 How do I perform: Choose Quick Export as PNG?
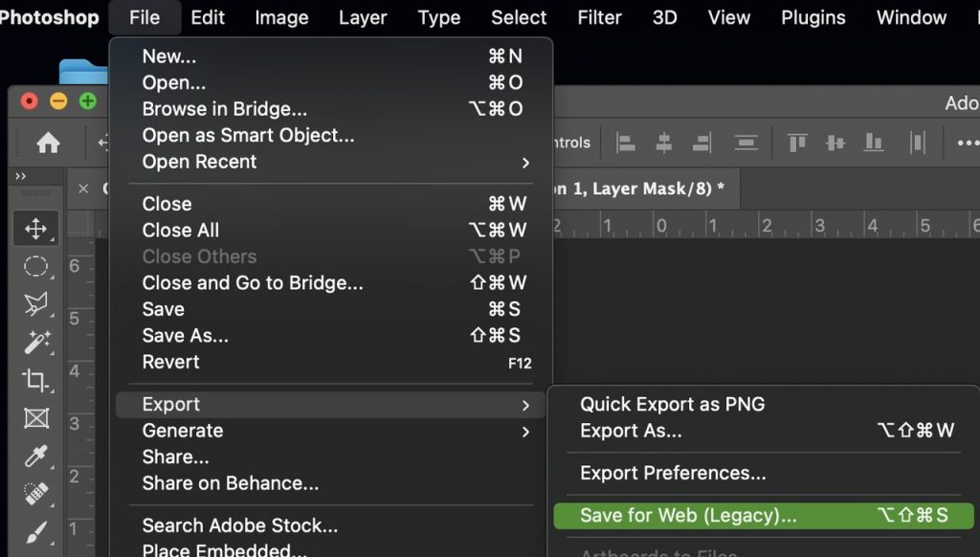tap(764, 404)
